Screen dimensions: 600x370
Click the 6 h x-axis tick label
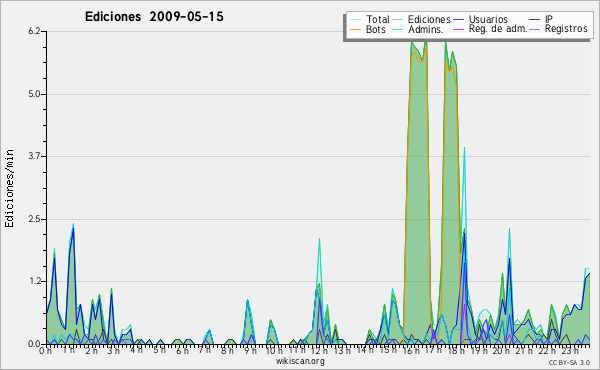[182, 350]
